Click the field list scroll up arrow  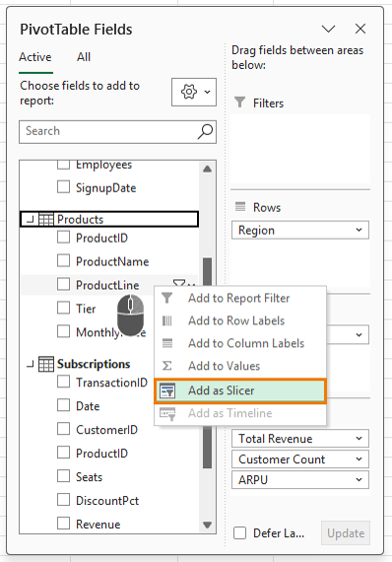pos(207,170)
